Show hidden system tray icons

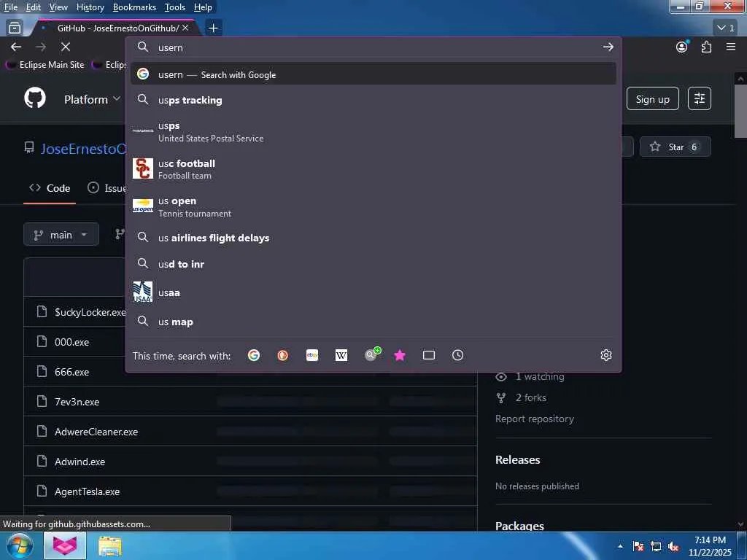[x=620, y=547]
